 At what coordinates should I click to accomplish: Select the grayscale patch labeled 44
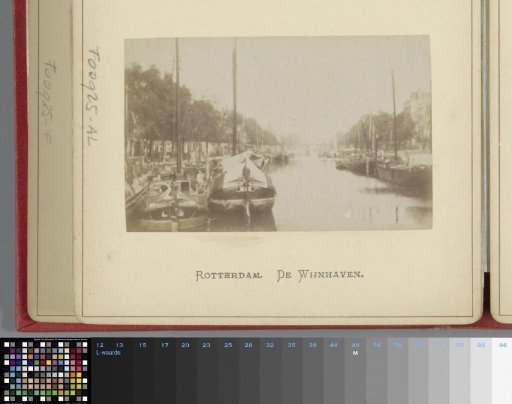click(334, 371)
